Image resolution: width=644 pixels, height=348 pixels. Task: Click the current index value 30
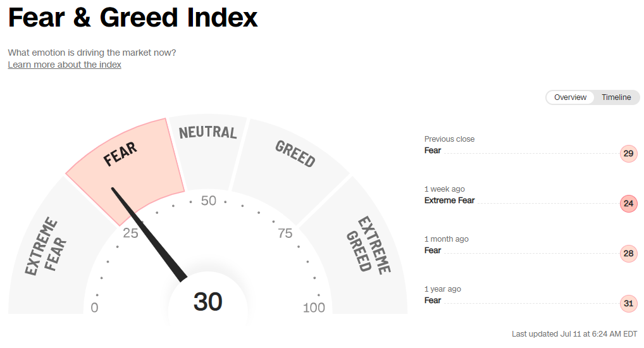(x=207, y=302)
